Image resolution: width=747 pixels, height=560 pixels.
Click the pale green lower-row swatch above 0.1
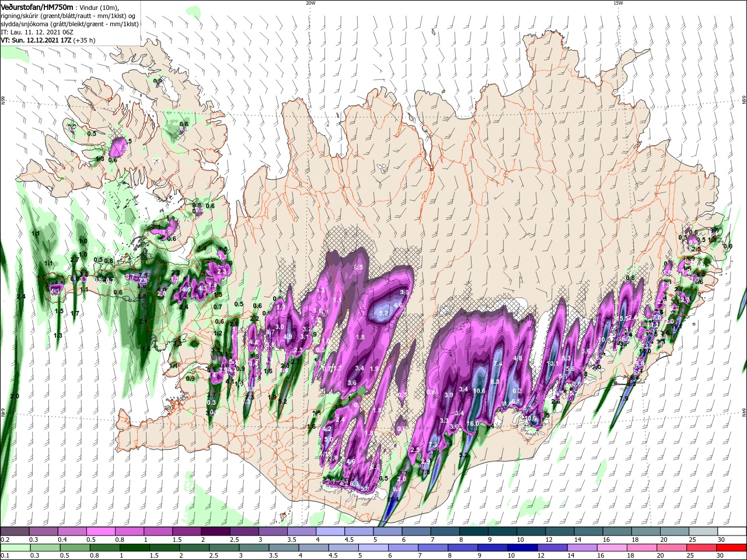click(x=15, y=548)
